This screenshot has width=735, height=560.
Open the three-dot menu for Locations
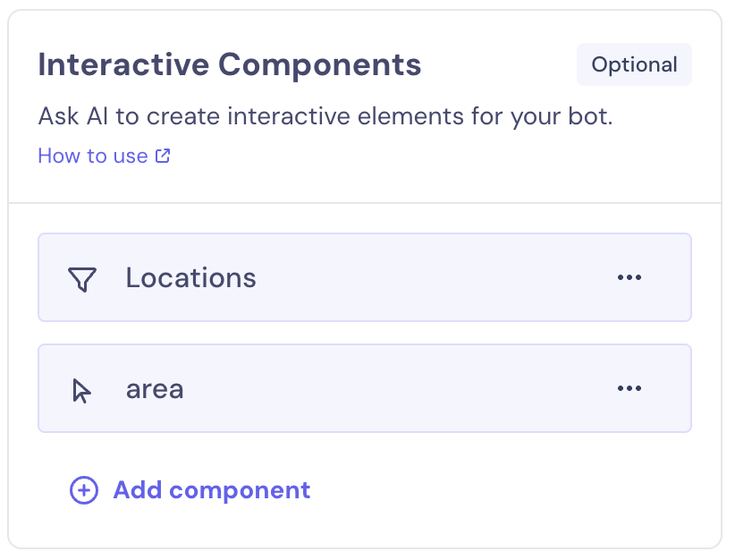629,278
